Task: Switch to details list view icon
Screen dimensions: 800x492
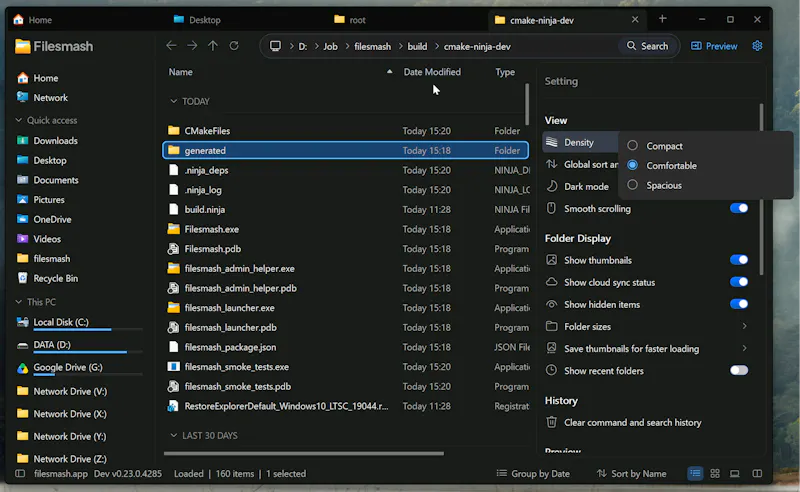Action: 695,474
